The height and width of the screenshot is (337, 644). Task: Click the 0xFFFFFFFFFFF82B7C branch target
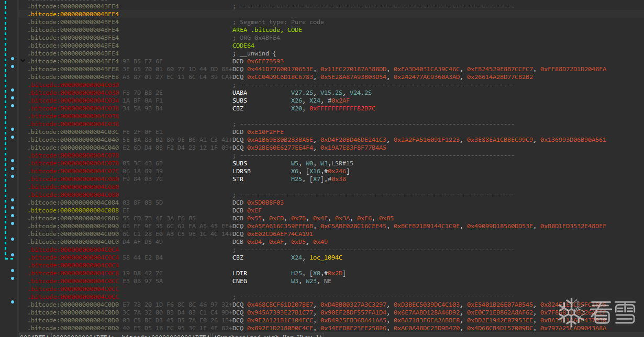(x=342, y=108)
